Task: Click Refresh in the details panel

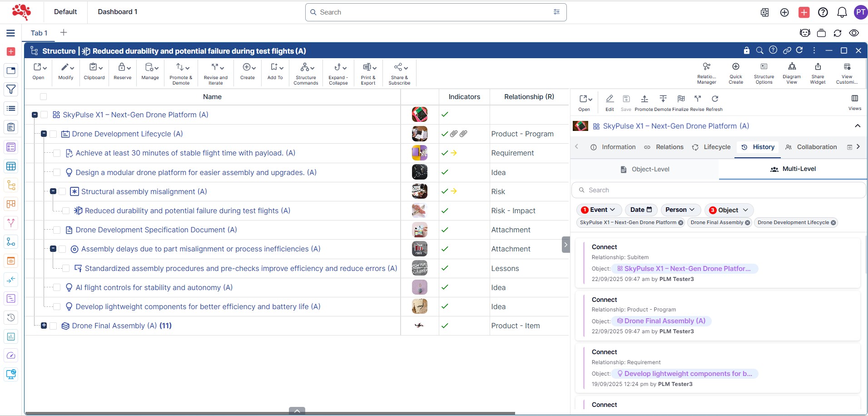Action: click(x=714, y=99)
